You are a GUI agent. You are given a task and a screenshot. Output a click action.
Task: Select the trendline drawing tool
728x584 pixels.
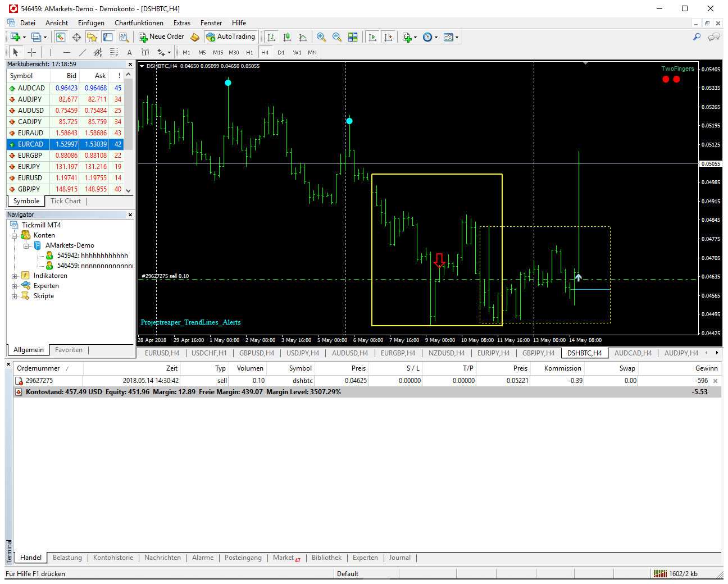pos(83,52)
